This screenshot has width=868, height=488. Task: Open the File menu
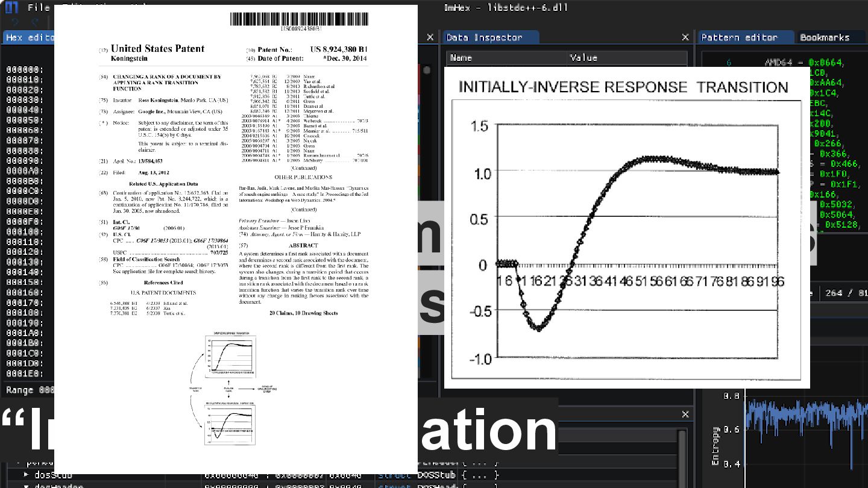(39, 8)
